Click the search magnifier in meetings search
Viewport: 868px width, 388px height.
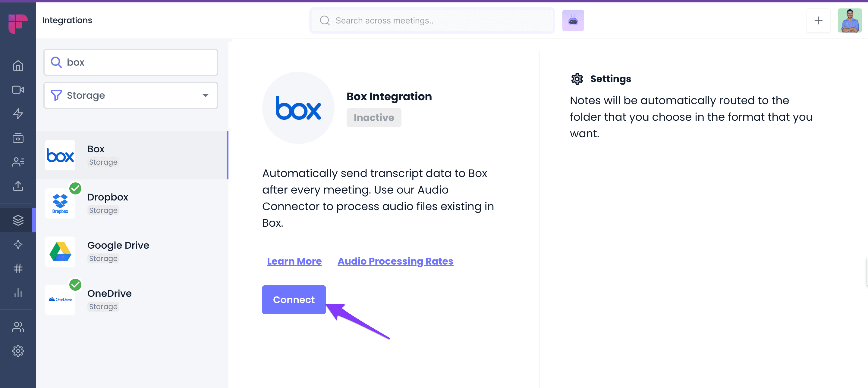coord(325,20)
